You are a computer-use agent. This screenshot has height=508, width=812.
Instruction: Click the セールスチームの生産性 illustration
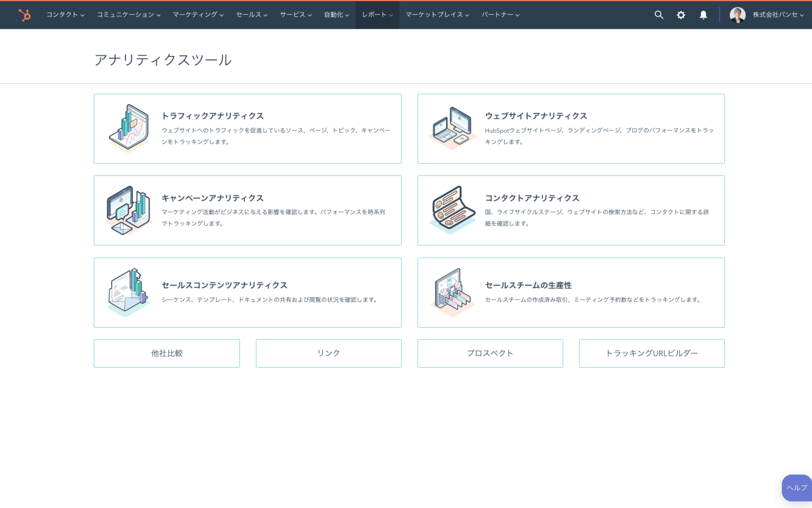(x=452, y=292)
